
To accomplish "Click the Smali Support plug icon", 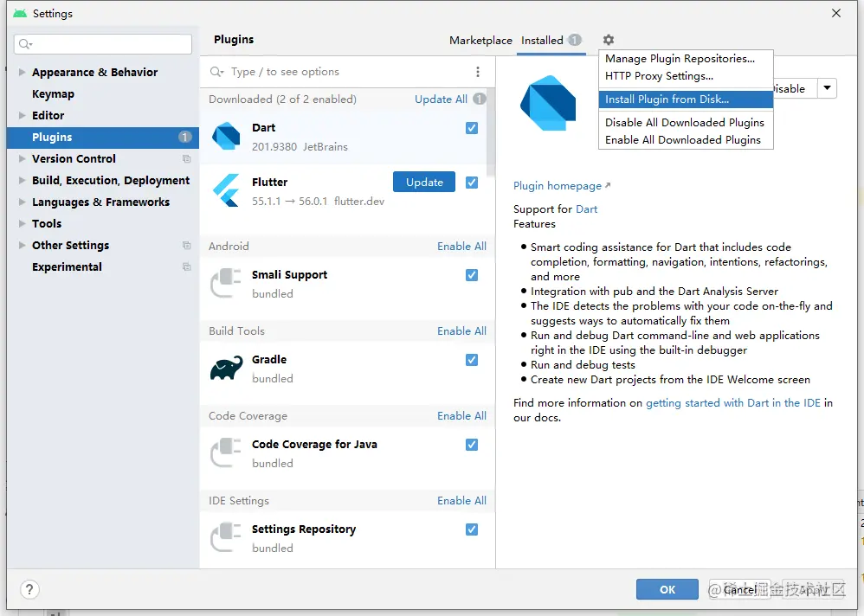I will [x=227, y=283].
